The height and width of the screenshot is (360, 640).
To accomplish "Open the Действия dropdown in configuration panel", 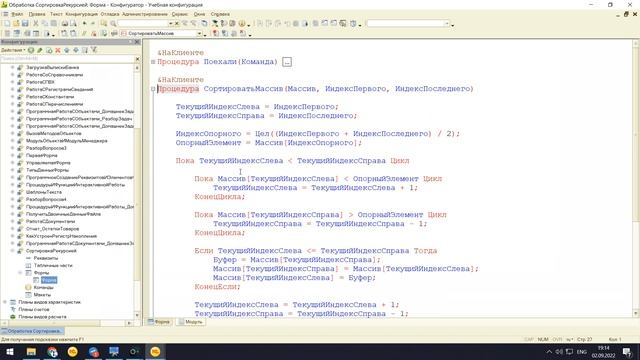I will [x=13, y=50].
